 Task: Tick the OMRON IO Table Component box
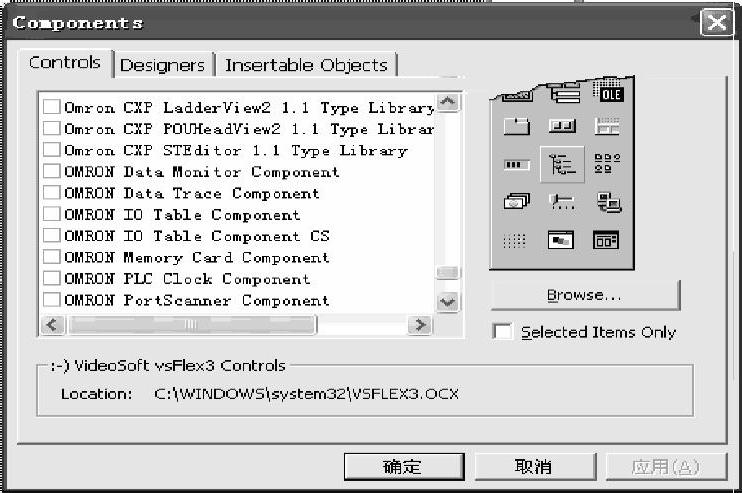click(52, 214)
